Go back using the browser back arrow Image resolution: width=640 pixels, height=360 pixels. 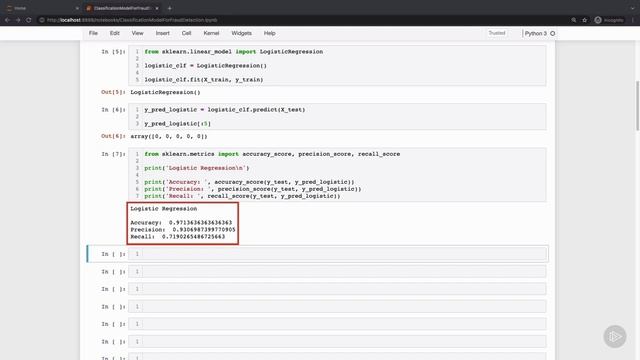pyautogui.click(x=7, y=20)
